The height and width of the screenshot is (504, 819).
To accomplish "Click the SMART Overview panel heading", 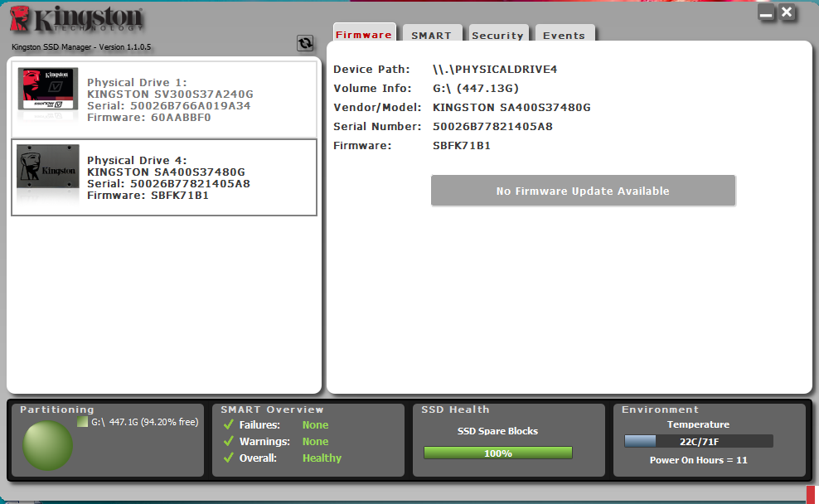I will (272, 409).
